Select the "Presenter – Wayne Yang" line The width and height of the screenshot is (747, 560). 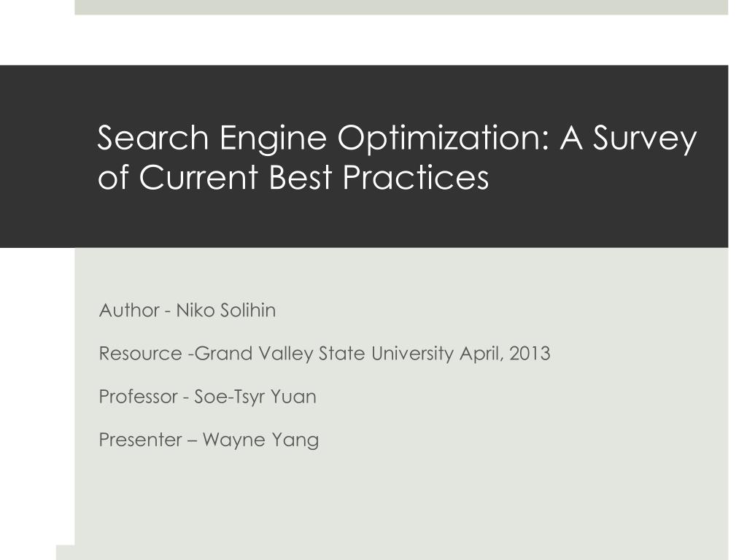(x=209, y=440)
